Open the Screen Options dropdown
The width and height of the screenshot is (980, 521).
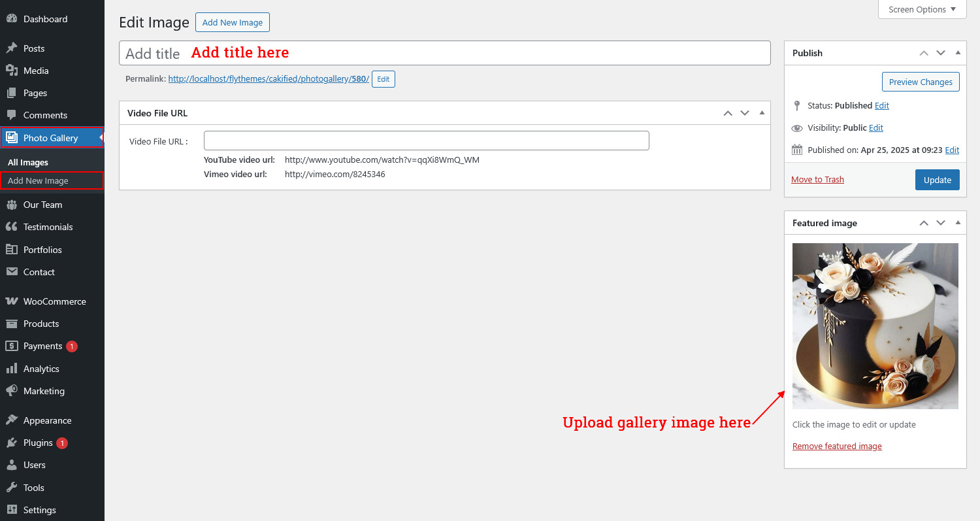pos(922,10)
